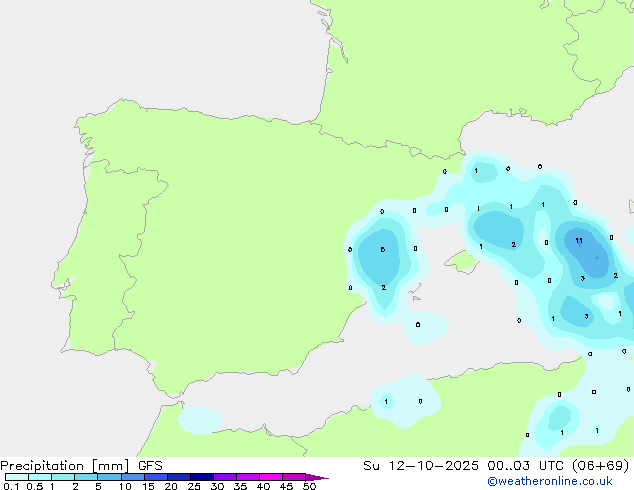
Task: Click the 1–2 mm legend color swatch
Action: pyautogui.click(x=63, y=477)
